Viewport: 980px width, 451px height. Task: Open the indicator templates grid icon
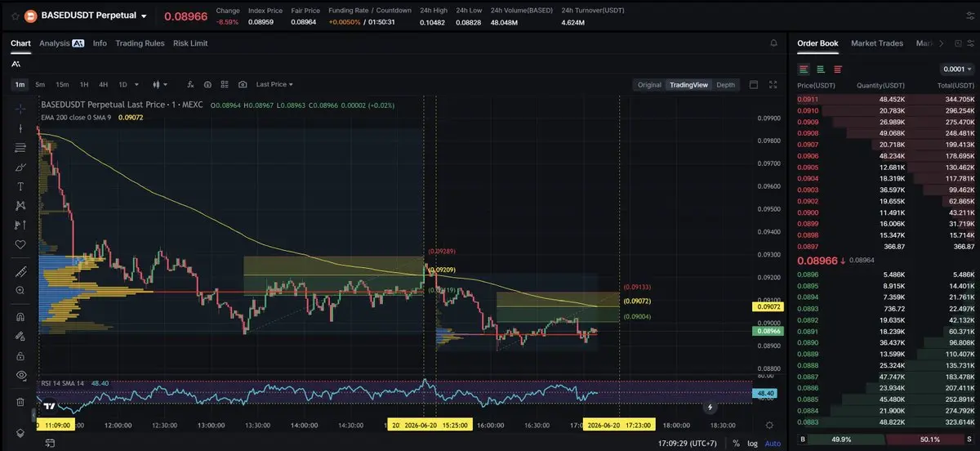[225, 84]
